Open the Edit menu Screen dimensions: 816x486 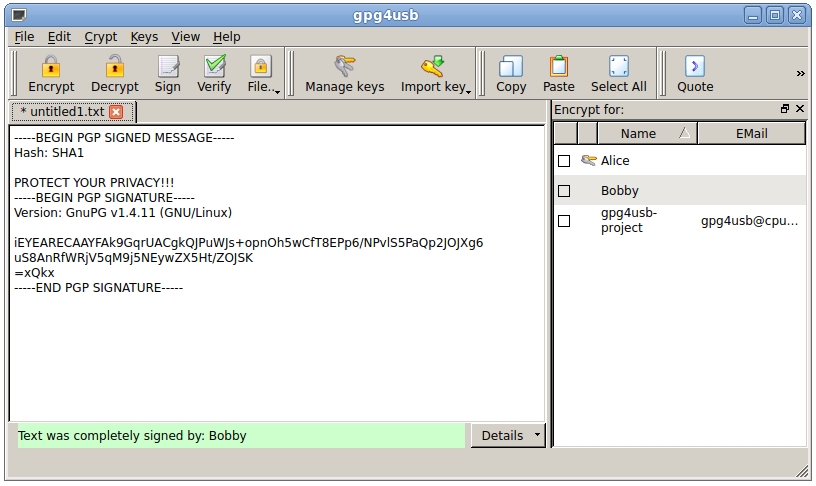pyautogui.click(x=59, y=37)
